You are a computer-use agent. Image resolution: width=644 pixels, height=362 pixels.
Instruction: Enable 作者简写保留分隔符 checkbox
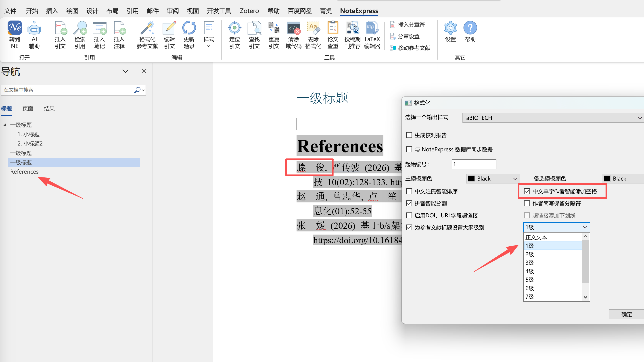click(527, 203)
